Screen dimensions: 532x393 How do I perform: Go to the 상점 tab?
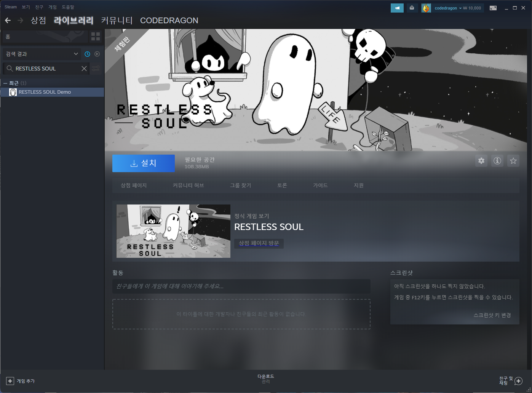(x=38, y=21)
